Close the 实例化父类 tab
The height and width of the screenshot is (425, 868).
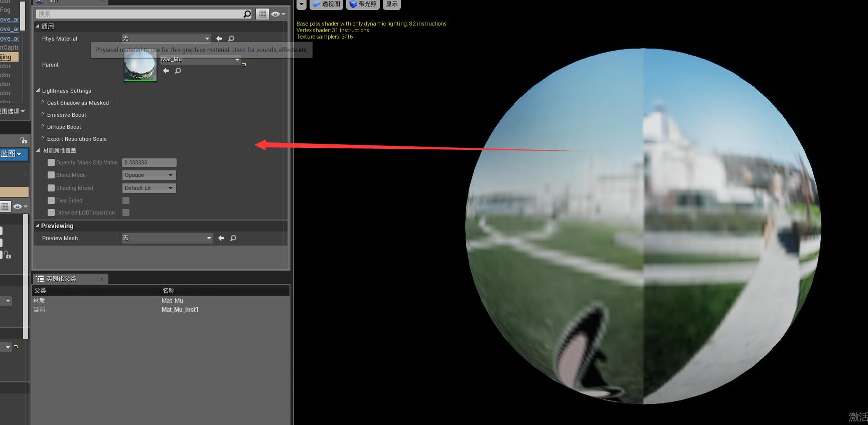(102, 279)
